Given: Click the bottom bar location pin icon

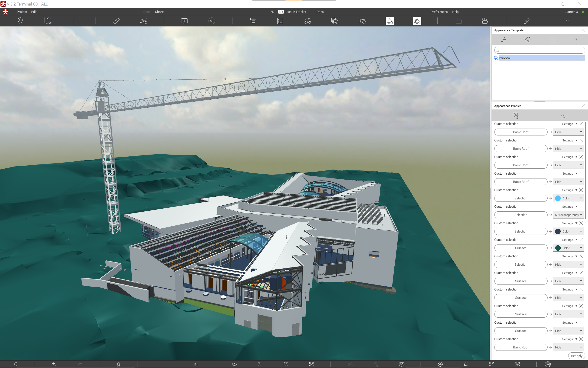Looking at the screenshot, I should [16, 364].
